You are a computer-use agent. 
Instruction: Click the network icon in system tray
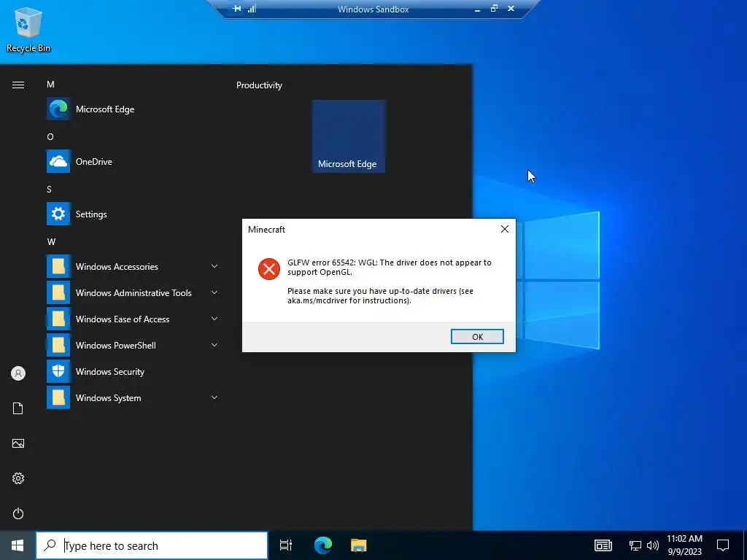635,545
